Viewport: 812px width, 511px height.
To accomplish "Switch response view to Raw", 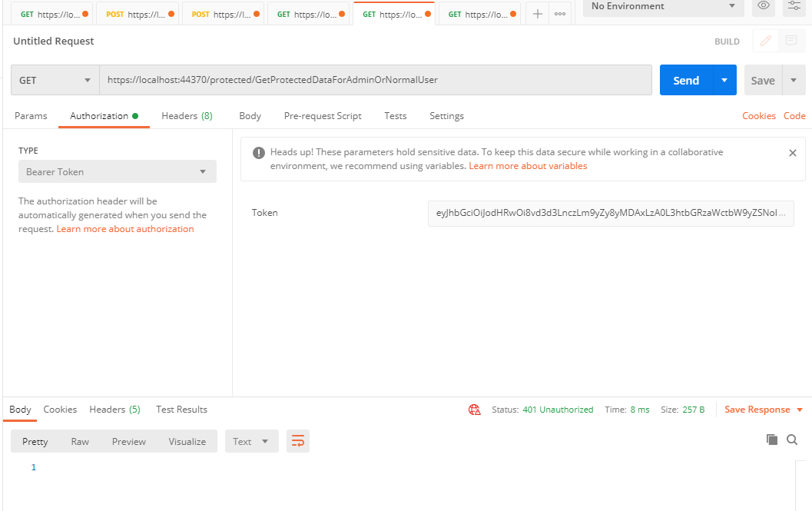I will [x=79, y=441].
